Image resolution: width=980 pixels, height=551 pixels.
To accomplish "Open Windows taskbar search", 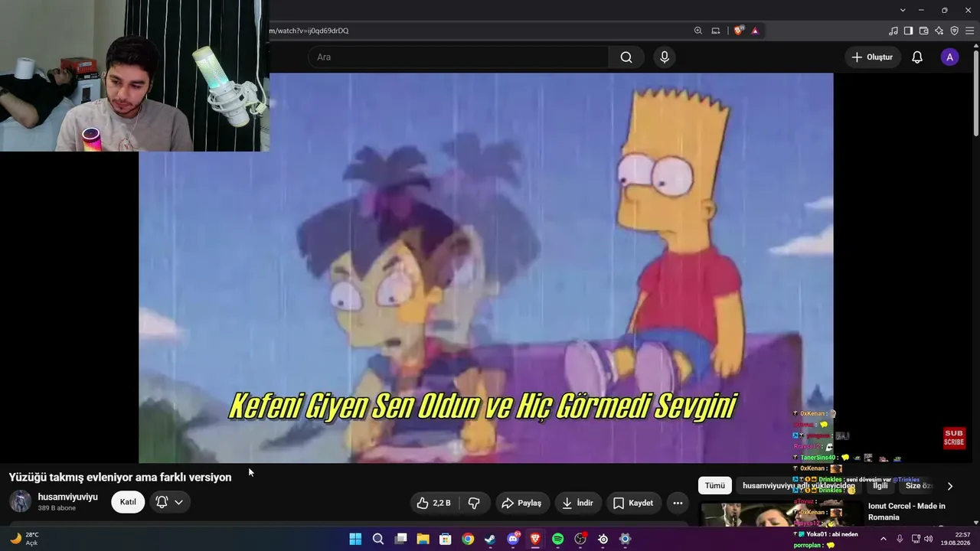I will 378,539.
